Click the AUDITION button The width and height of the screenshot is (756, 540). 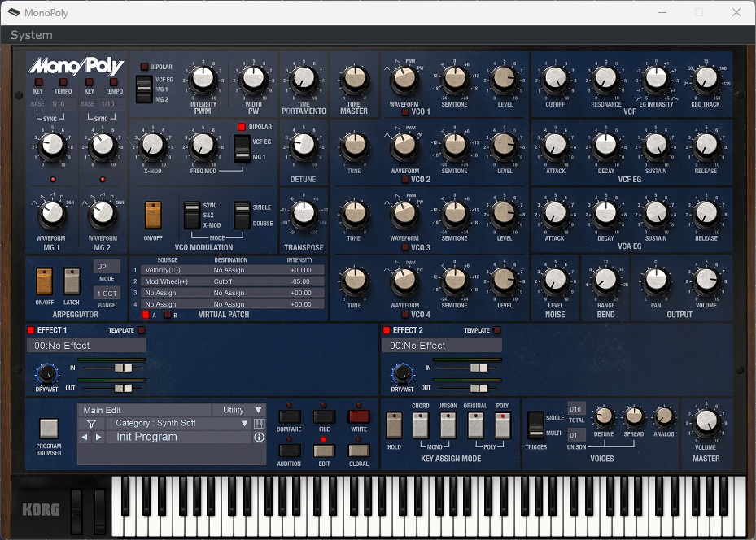coord(289,451)
